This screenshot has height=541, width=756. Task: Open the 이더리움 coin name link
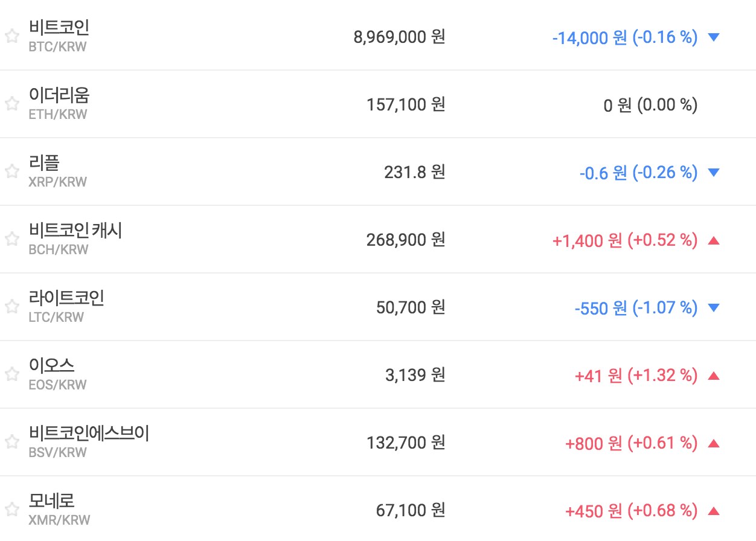tap(59, 95)
